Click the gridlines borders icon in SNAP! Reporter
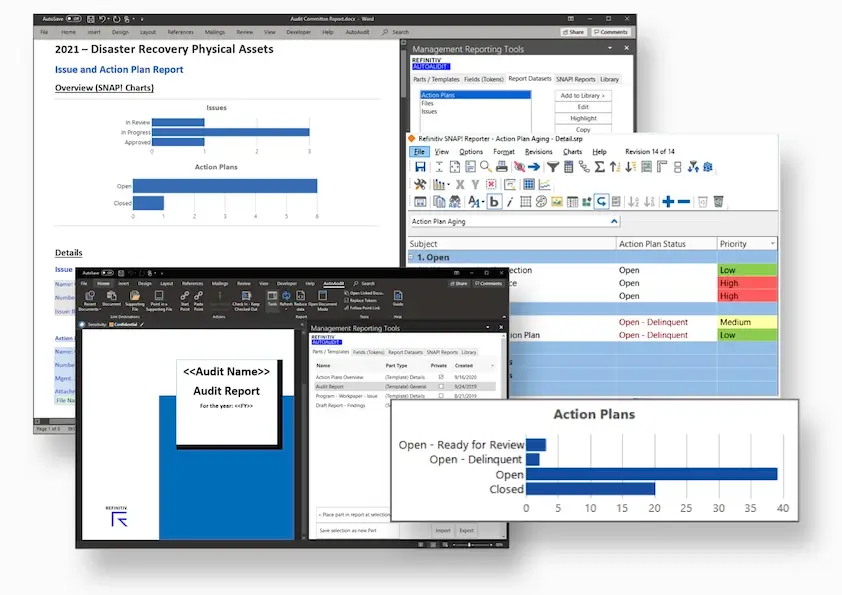842x595 pixels. (x=526, y=202)
